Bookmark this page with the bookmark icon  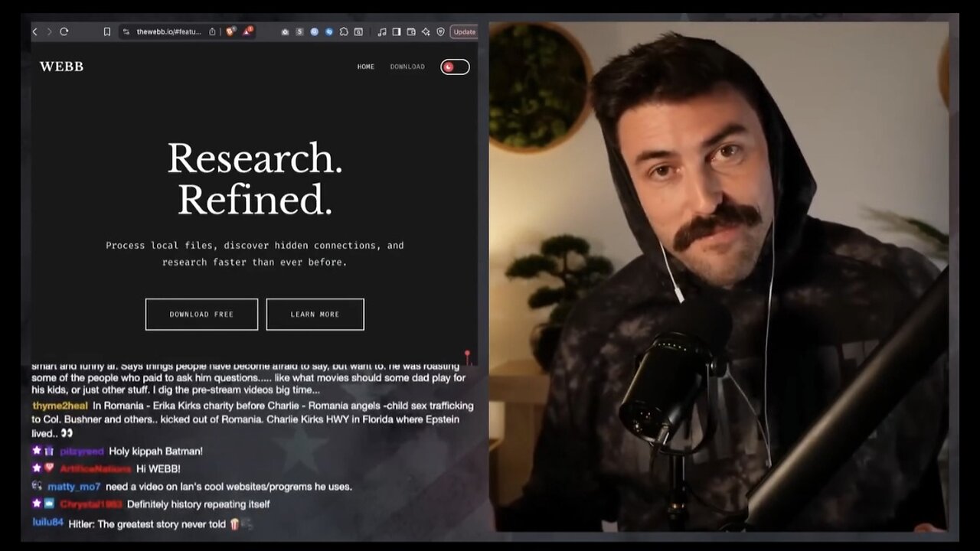coord(107,31)
